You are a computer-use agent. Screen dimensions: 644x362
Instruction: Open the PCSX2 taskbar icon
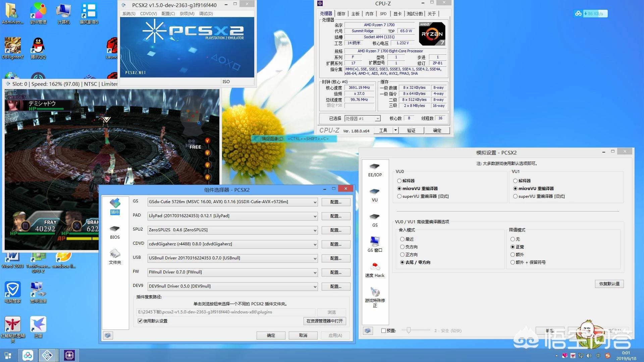47,355
